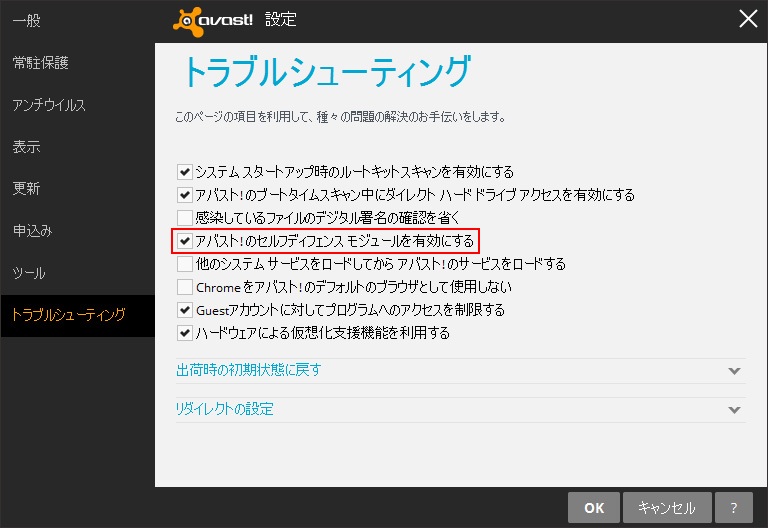Image resolution: width=768 pixels, height=528 pixels.
Task: Uncheck the Guest アカウント restriction checkbox
Action: tap(184, 310)
